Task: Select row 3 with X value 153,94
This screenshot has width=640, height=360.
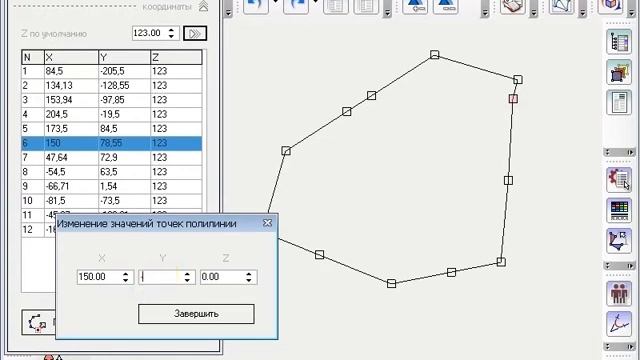Action: click(x=111, y=100)
